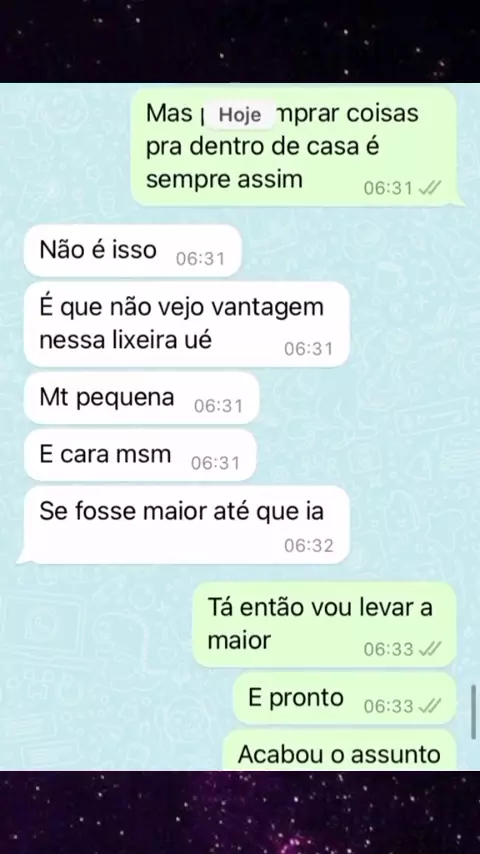Screen dimensions: 480x854
Task: Click the 06:33 timestamp beside 'E pronto'
Action: [388, 706]
